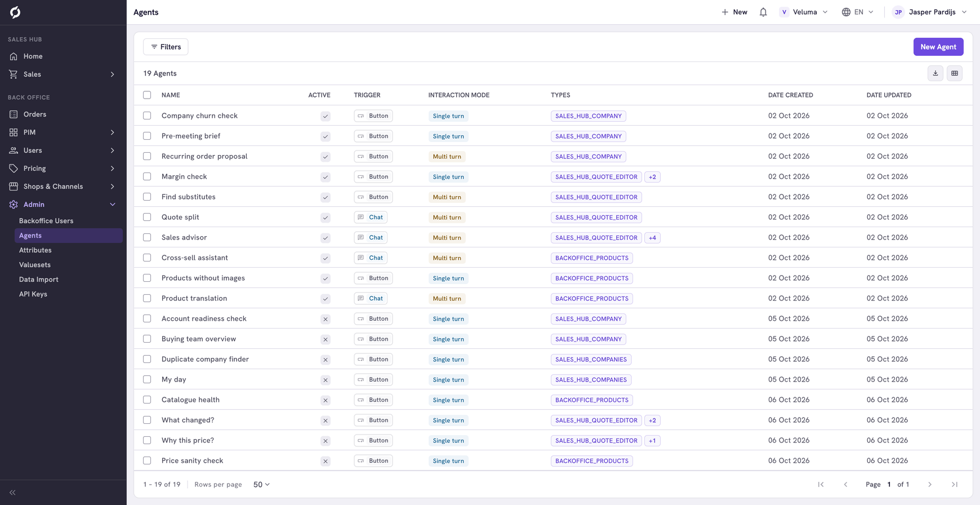Go to the previous page
Viewport: 980px width, 505px height.
click(x=845, y=485)
